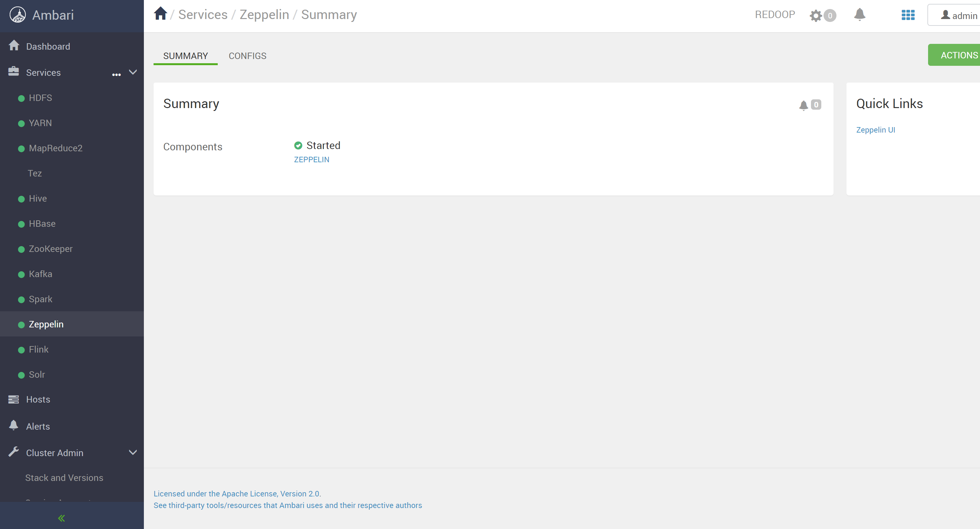Screen dimensions: 980x529
Task: Click the HDFS green status dot
Action: click(x=21, y=98)
